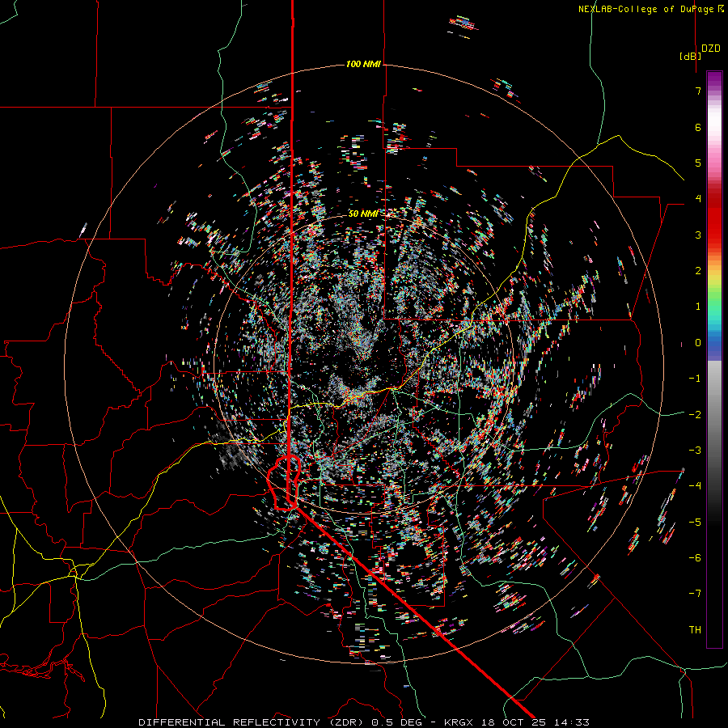Click the small red warning polygon outline

(284, 483)
